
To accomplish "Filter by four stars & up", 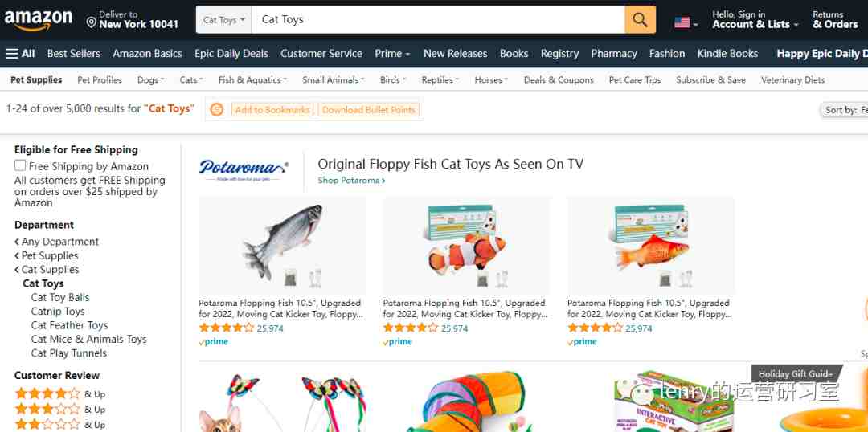I will (x=59, y=393).
